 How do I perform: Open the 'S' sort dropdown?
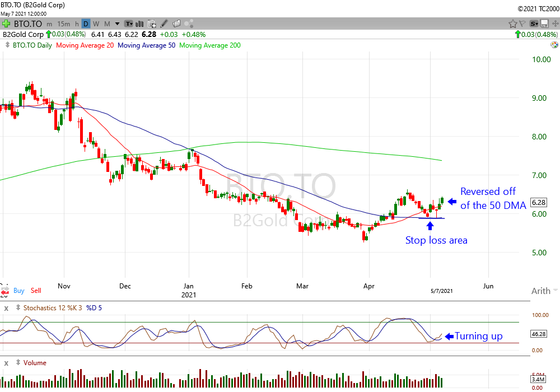click(534, 24)
